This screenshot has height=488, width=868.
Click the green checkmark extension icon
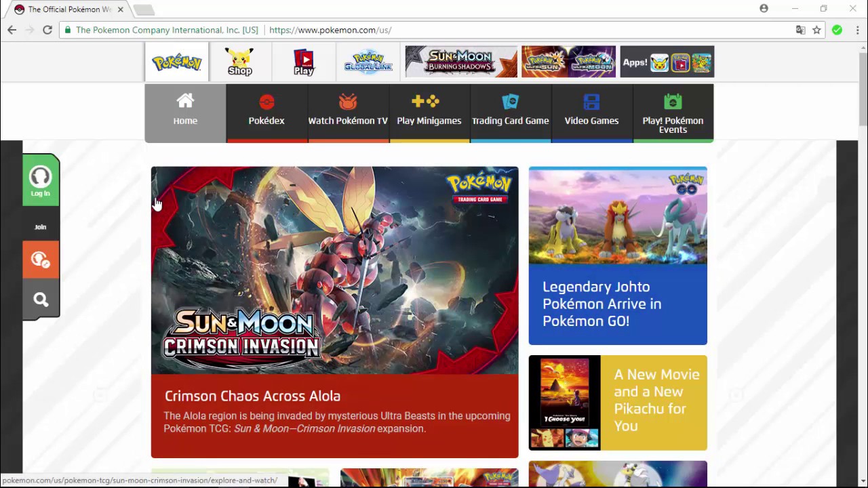[837, 30]
